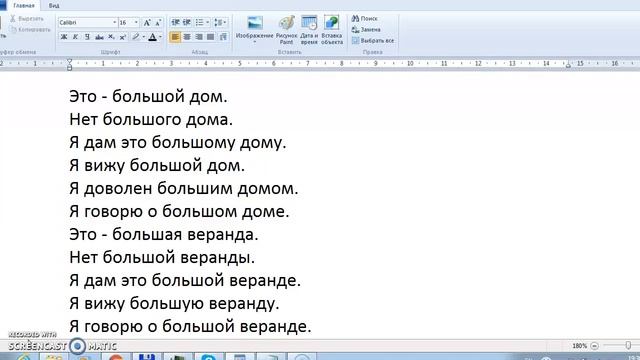The image size is (640, 360).
Task: Start a bulleted list
Action: [x=199, y=22]
